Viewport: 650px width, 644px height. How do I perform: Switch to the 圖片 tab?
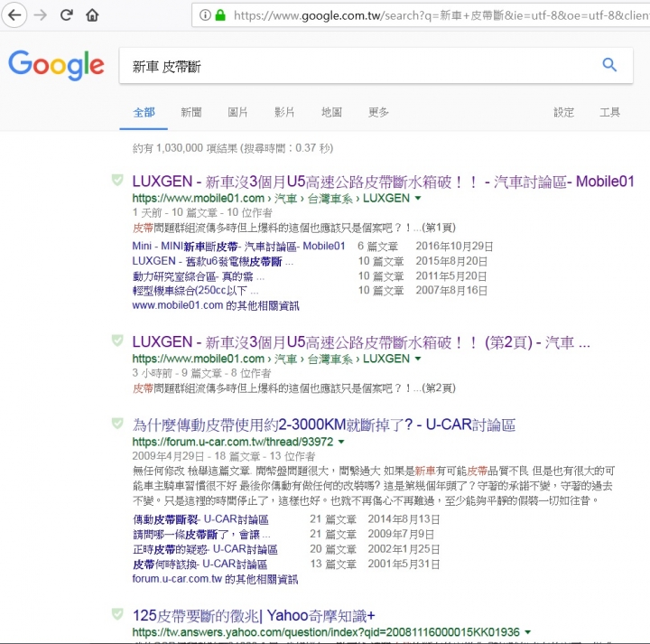[237, 112]
